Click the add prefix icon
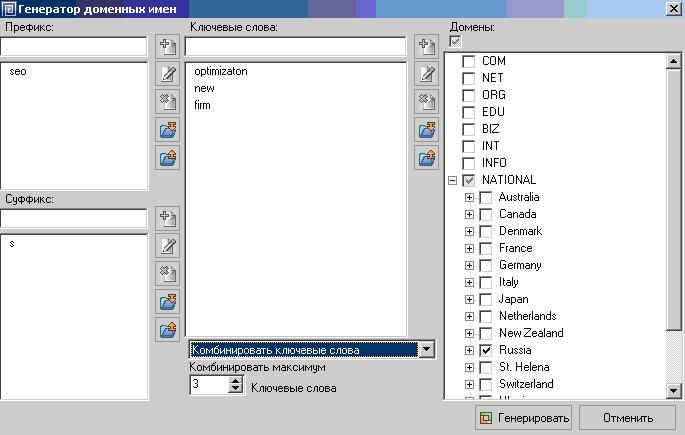 tap(167, 46)
